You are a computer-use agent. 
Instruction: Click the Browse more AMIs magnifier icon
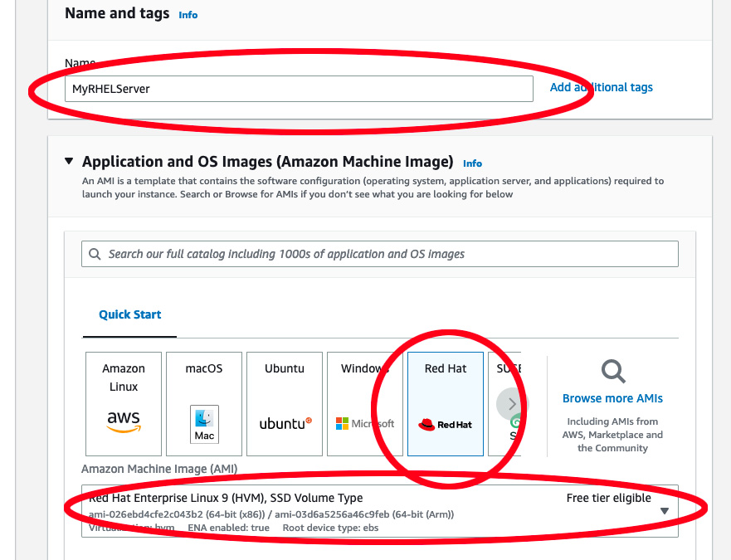[613, 371]
